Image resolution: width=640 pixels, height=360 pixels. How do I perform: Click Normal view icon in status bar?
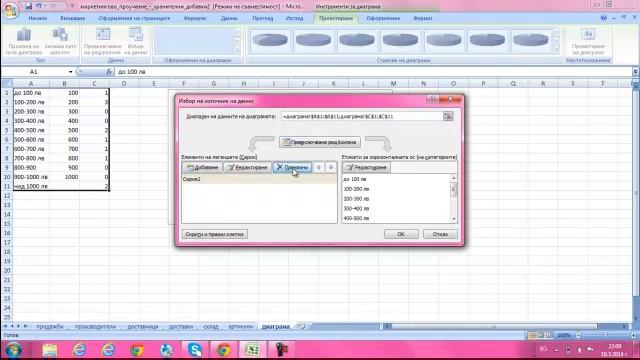tap(531, 335)
